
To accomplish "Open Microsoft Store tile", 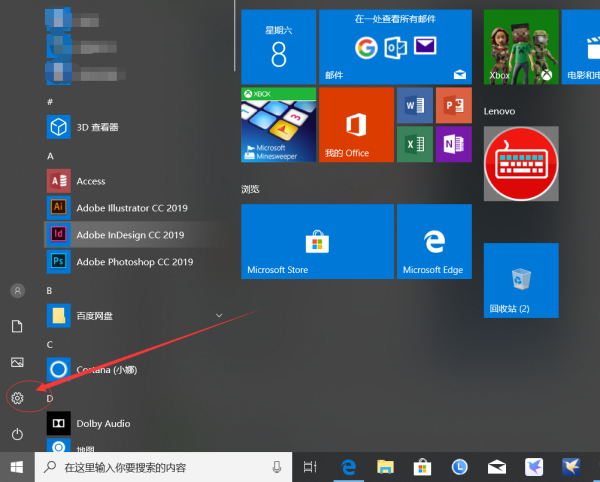I will click(317, 241).
